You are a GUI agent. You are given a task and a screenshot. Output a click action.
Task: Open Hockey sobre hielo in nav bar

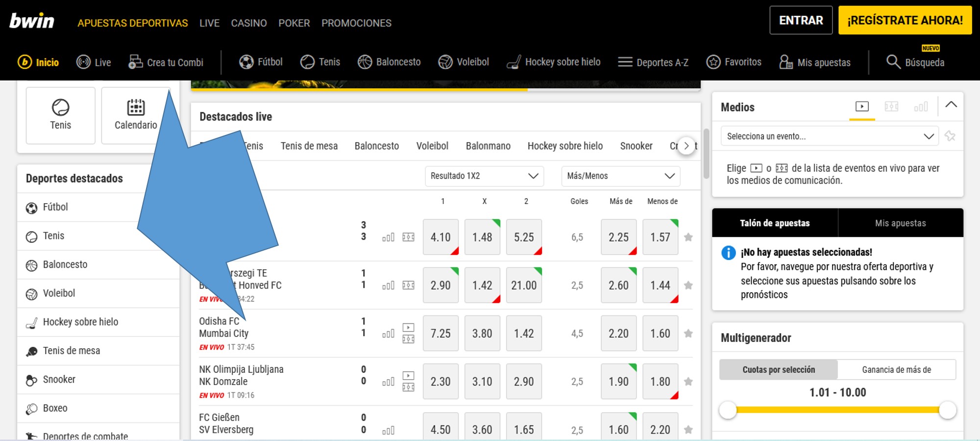point(554,62)
